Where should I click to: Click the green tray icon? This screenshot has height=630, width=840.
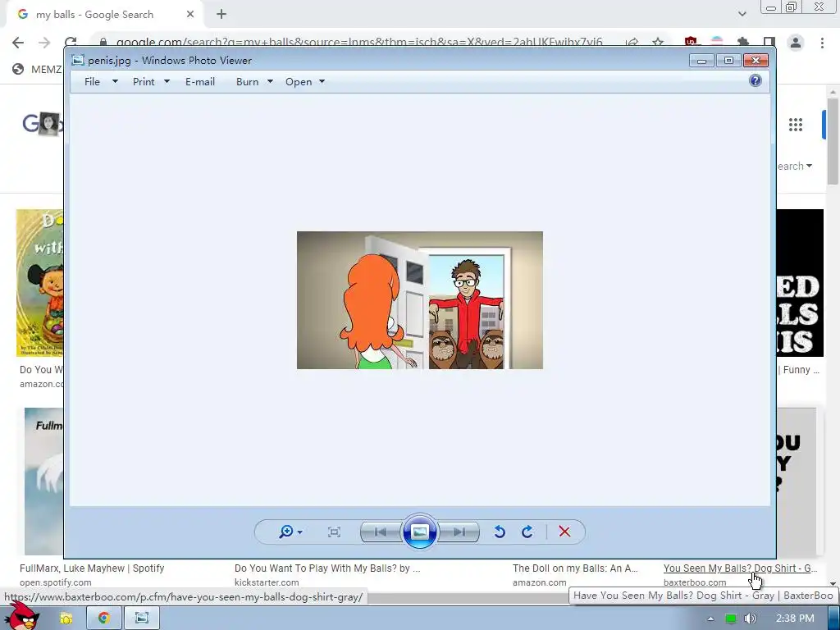click(x=730, y=619)
